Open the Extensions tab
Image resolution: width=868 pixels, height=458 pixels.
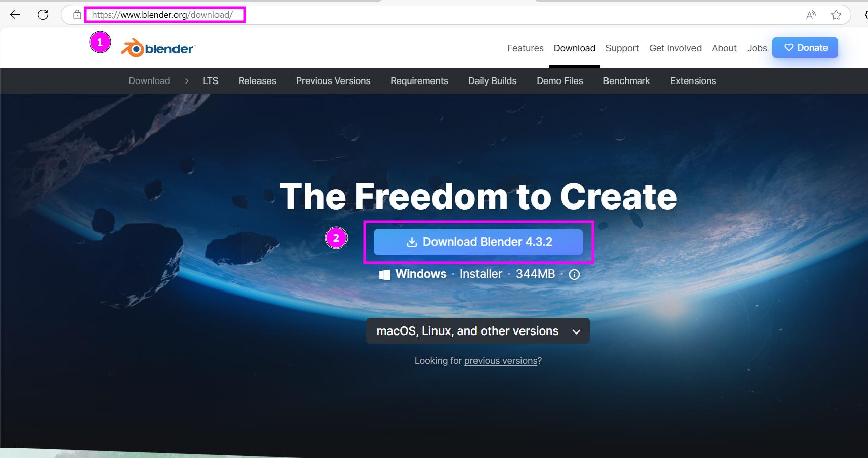692,81
